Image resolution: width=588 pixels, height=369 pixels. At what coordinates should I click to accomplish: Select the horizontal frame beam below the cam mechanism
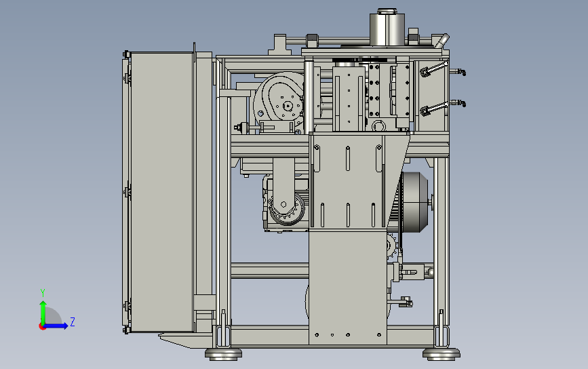click(x=270, y=146)
